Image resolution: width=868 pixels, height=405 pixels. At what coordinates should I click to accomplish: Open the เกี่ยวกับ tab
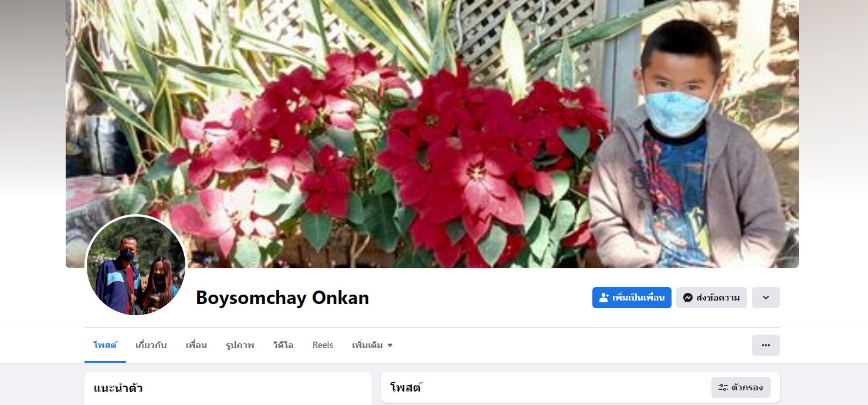click(x=151, y=345)
